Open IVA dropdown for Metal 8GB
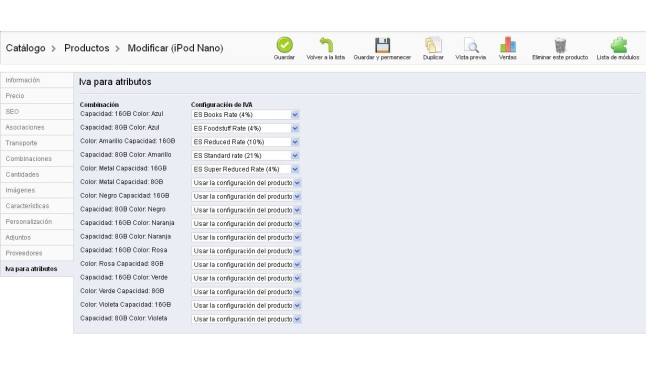 click(246, 183)
